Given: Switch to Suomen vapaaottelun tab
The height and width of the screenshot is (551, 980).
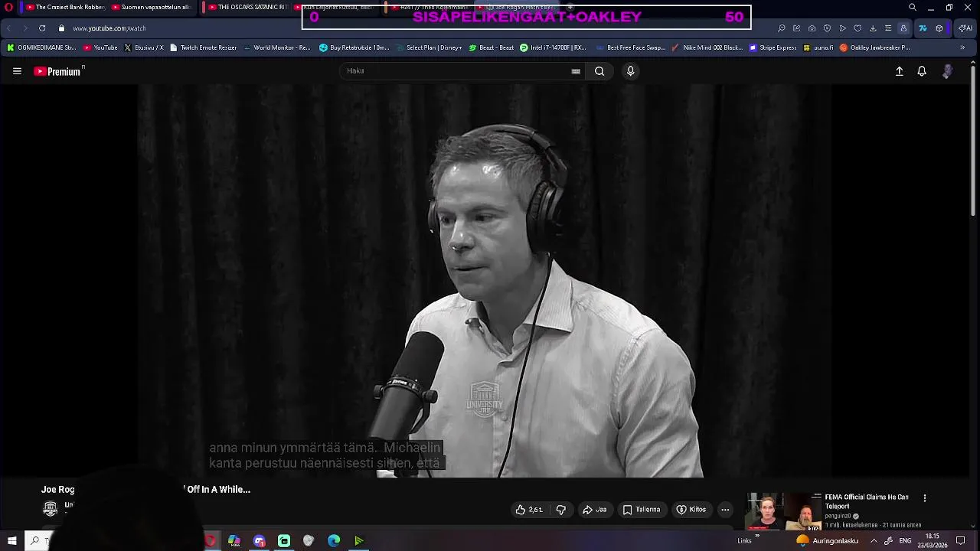Looking at the screenshot, I should [x=152, y=7].
